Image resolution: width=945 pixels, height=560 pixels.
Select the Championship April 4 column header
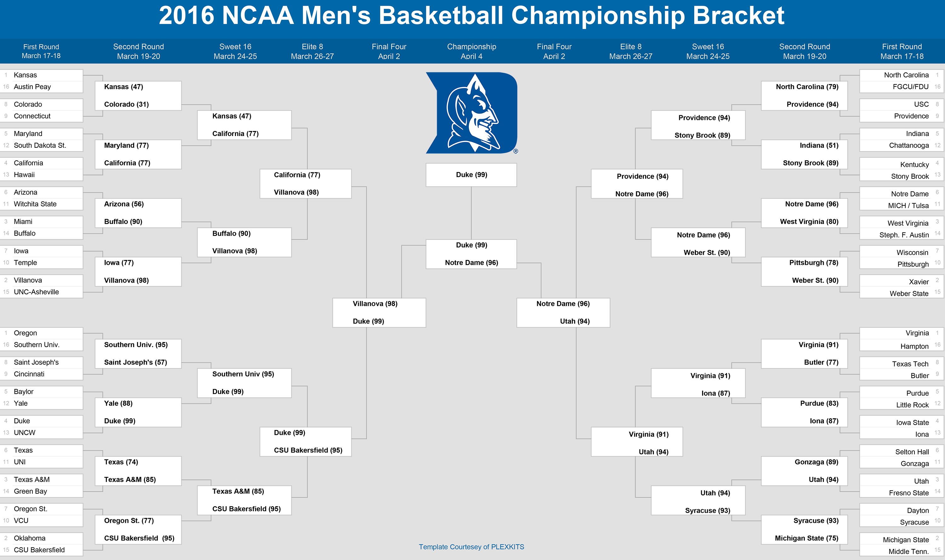coord(471,51)
